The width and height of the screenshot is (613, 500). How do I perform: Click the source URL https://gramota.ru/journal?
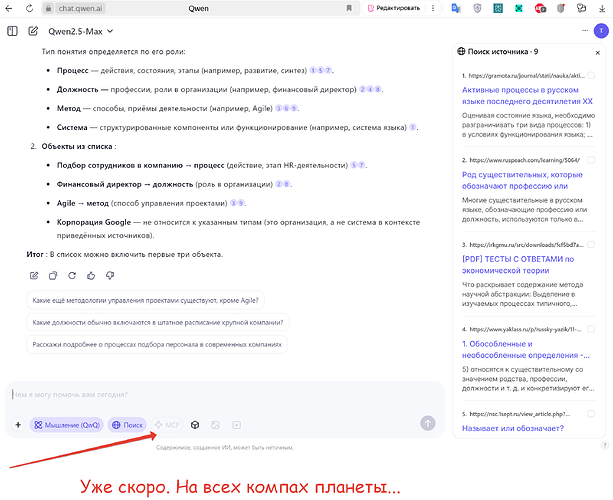click(x=527, y=76)
